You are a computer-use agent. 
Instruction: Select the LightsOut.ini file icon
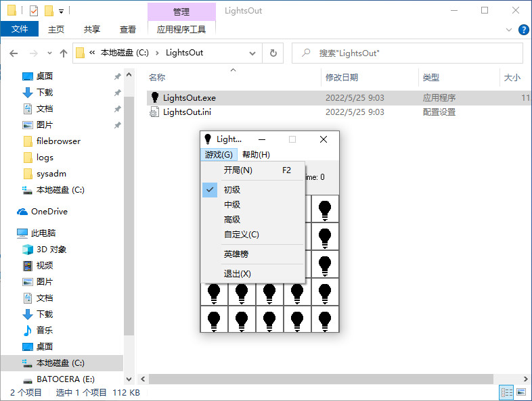coord(154,112)
